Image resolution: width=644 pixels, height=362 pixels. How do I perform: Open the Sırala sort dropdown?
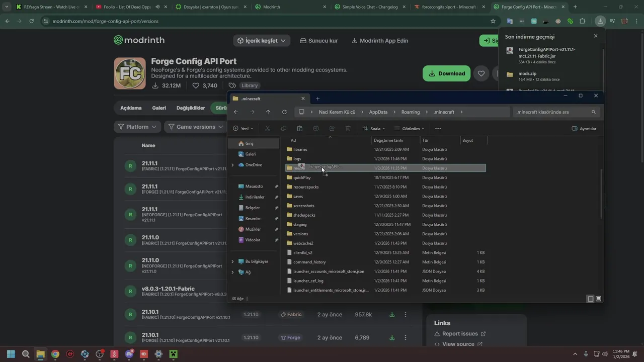(x=374, y=129)
